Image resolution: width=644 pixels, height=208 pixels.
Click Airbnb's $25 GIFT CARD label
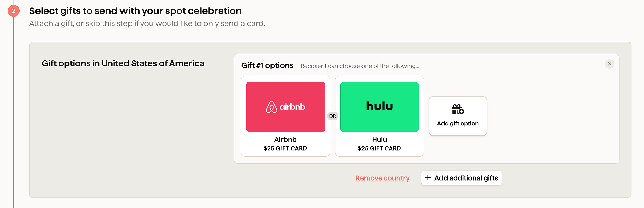pyautogui.click(x=285, y=148)
